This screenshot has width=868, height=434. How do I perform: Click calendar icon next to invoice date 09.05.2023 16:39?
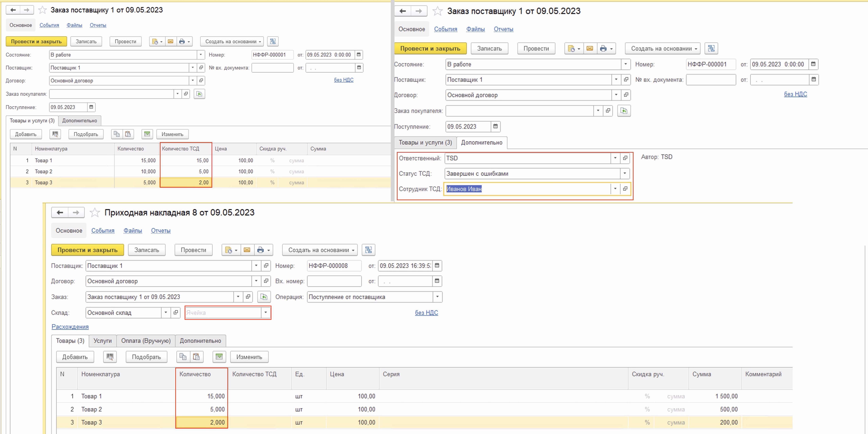tap(437, 265)
